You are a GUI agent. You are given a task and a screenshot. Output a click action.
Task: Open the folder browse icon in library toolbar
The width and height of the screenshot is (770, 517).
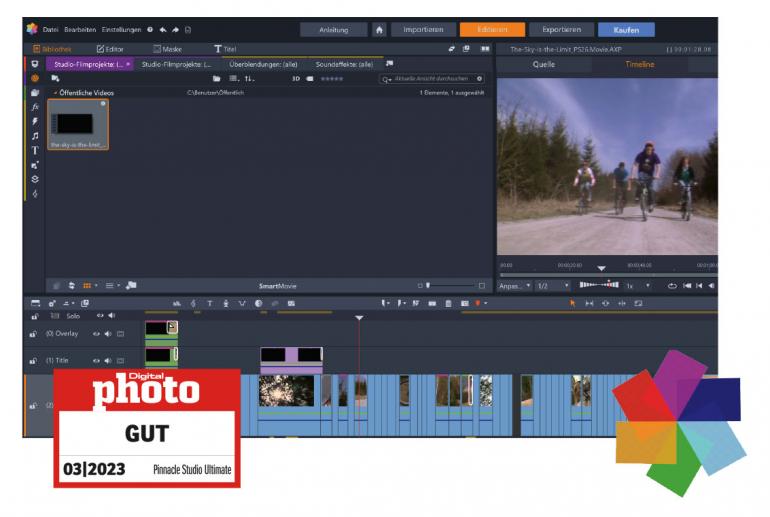tap(217, 79)
